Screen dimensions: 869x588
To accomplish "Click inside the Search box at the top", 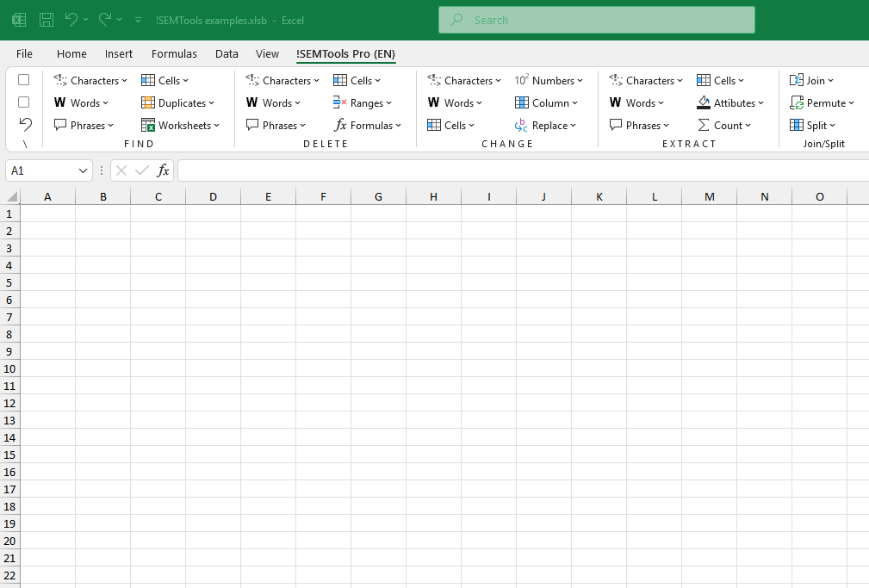I will (596, 19).
